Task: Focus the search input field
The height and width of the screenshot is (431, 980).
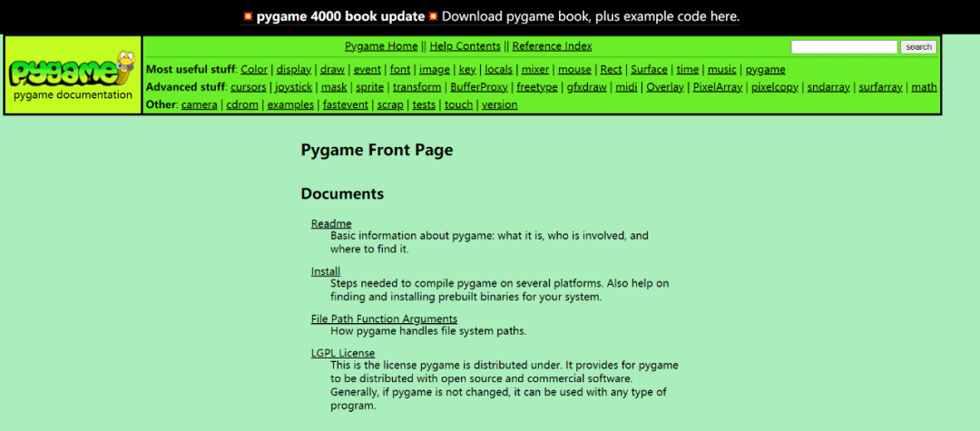Action: pos(844,47)
